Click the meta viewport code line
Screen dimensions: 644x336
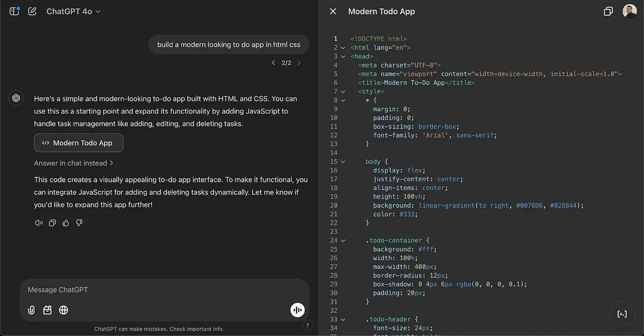click(x=490, y=74)
